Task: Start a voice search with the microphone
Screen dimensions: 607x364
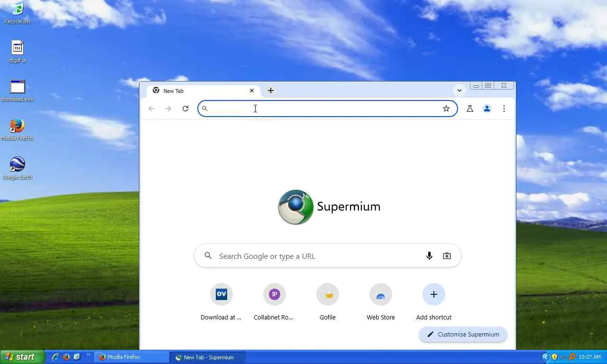Action: (x=429, y=256)
